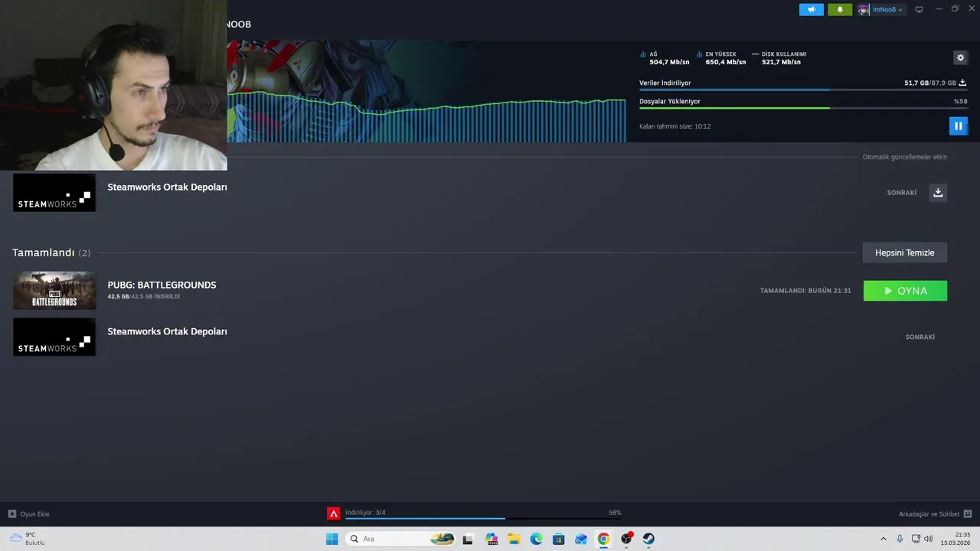Open download settings gear icon
This screenshot has width=980, height=551.
[x=960, y=57]
